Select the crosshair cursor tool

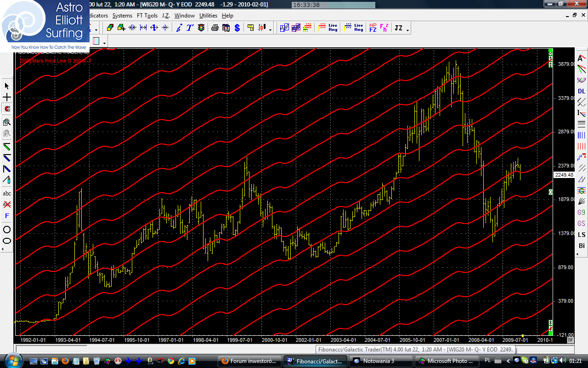pyautogui.click(x=7, y=98)
